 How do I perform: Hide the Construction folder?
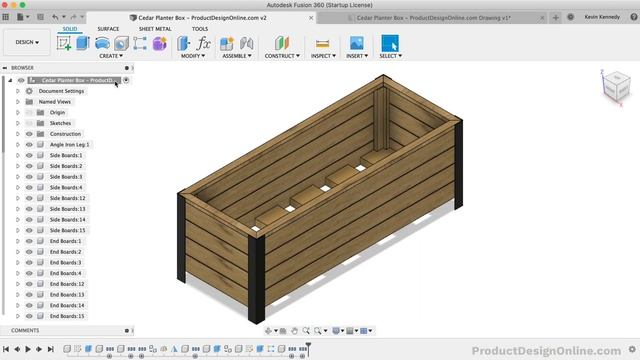coord(29,134)
